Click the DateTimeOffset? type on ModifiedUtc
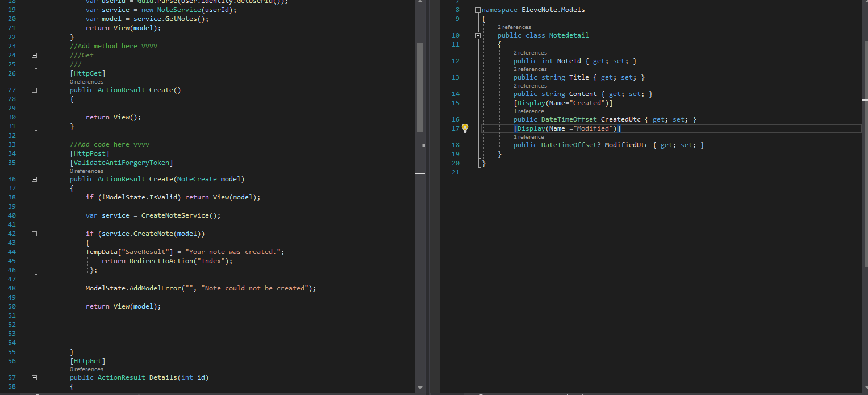The image size is (868, 395). coord(571,145)
